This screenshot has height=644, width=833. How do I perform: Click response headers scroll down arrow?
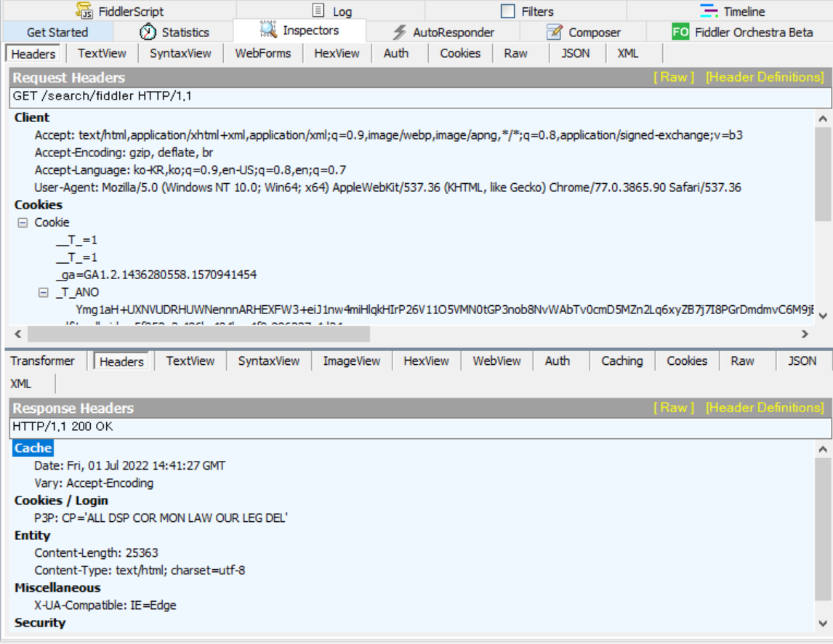[823, 623]
